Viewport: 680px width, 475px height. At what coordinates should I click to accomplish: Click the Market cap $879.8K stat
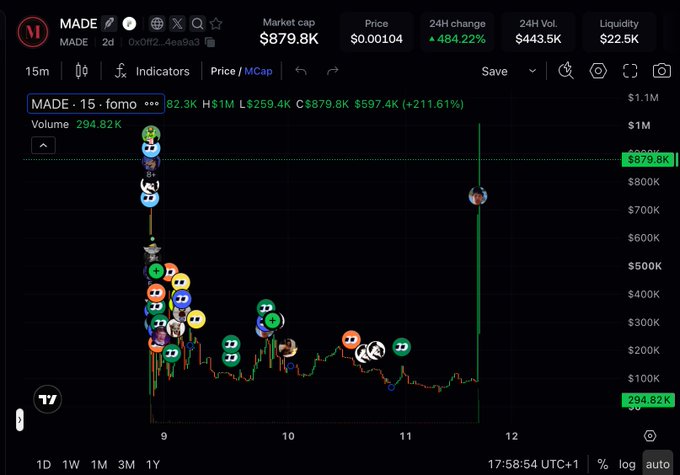[x=289, y=32]
